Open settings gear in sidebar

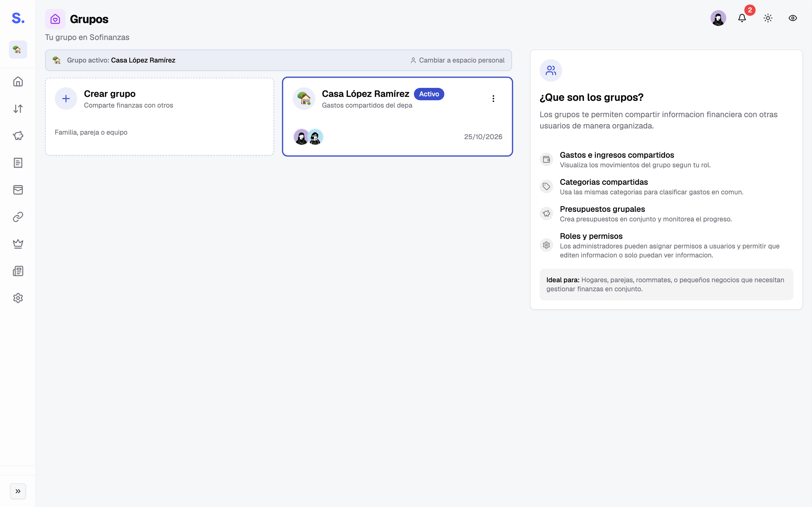[18, 298]
